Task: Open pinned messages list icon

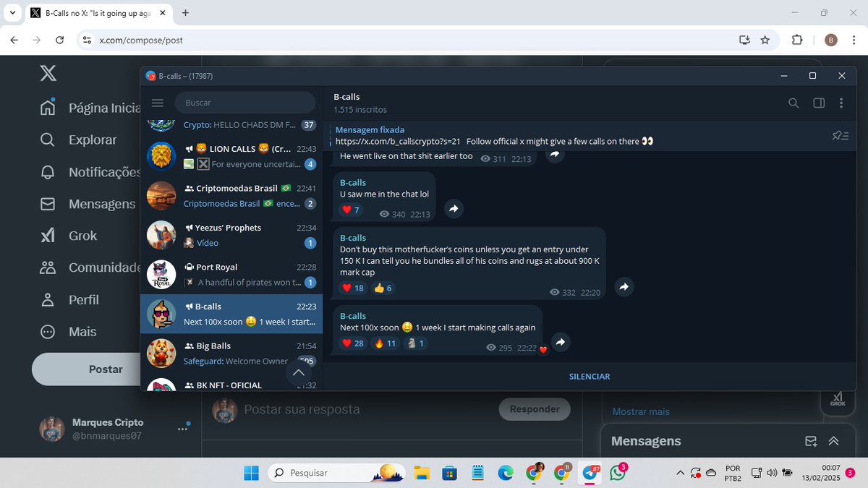Action: pos(841,135)
